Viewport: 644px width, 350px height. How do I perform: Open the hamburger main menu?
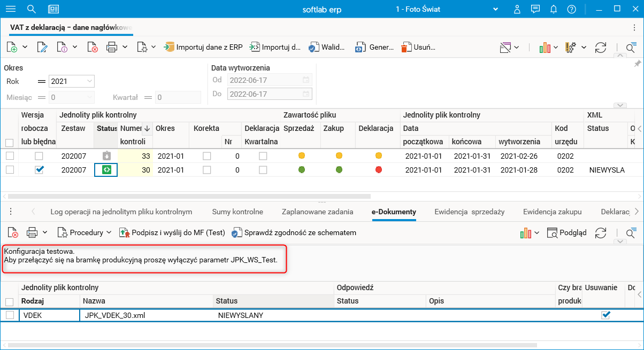[x=11, y=9]
